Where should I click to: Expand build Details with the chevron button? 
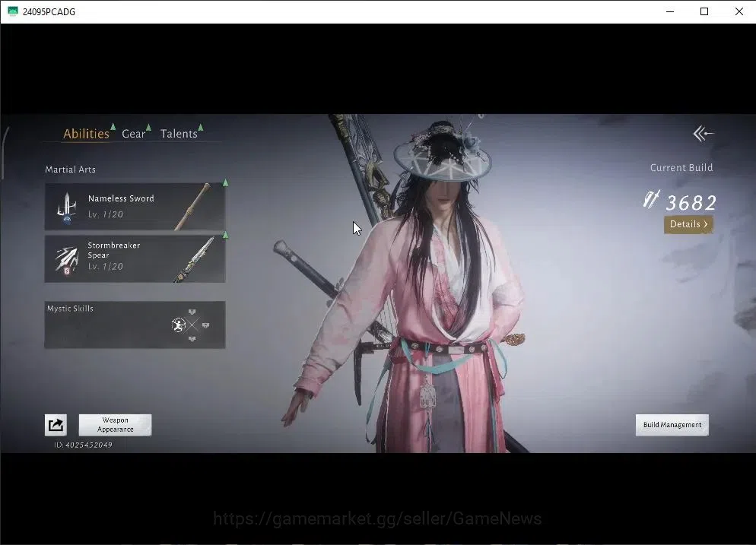(x=688, y=224)
